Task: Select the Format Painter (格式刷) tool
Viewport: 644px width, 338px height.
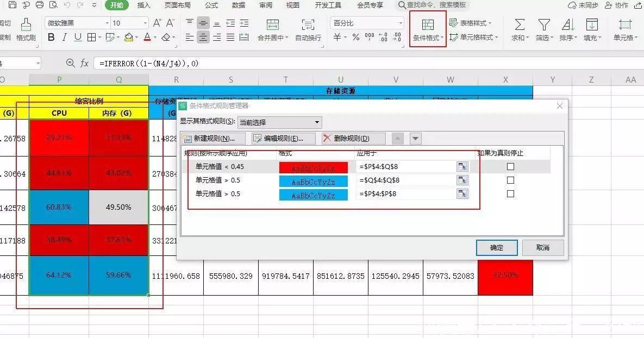Action: point(26,29)
